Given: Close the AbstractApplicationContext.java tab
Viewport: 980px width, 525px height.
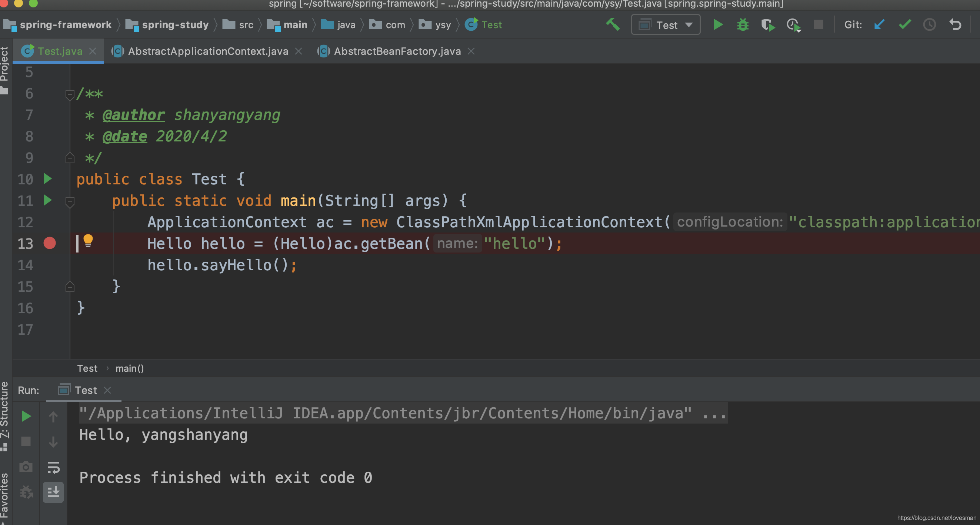Looking at the screenshot, I should [299, 51].
